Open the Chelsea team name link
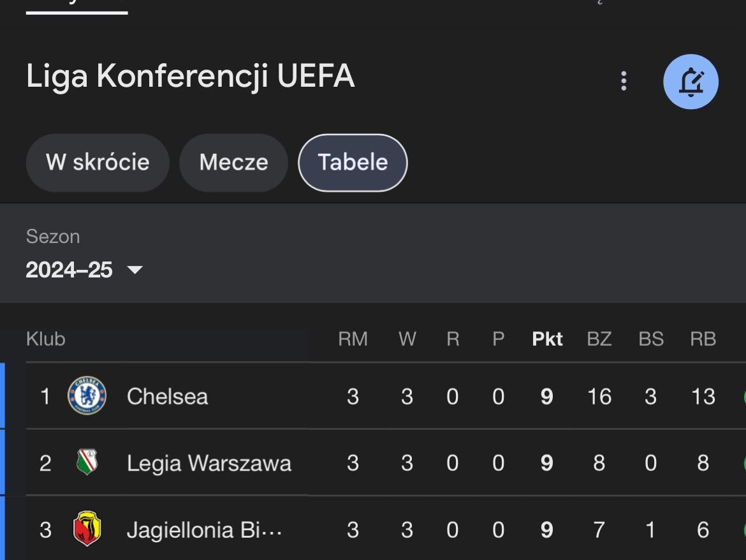Viewport: 746px width, 560px height. click(x=167, y=397)
